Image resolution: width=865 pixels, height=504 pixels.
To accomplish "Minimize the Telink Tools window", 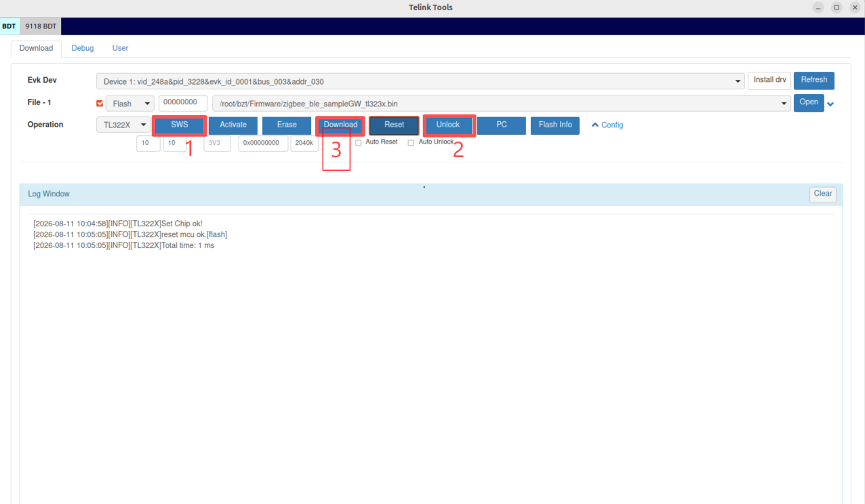I will coord(820,7).
